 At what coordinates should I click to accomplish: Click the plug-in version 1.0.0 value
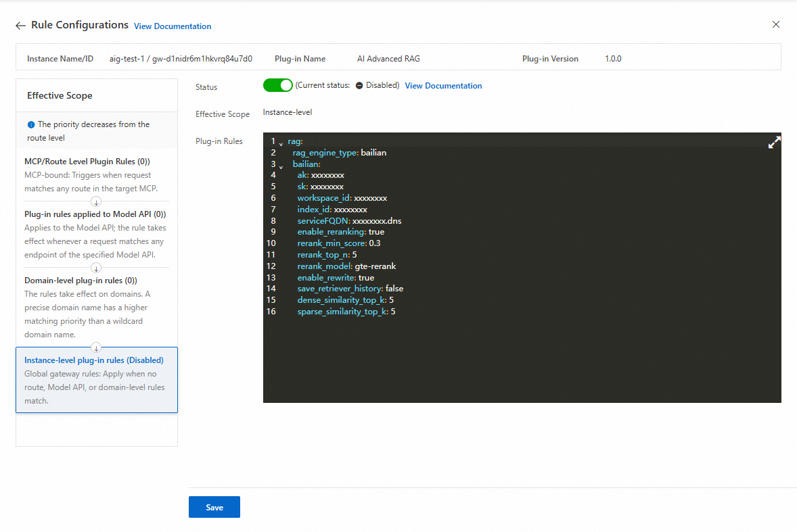coord(613,59)
